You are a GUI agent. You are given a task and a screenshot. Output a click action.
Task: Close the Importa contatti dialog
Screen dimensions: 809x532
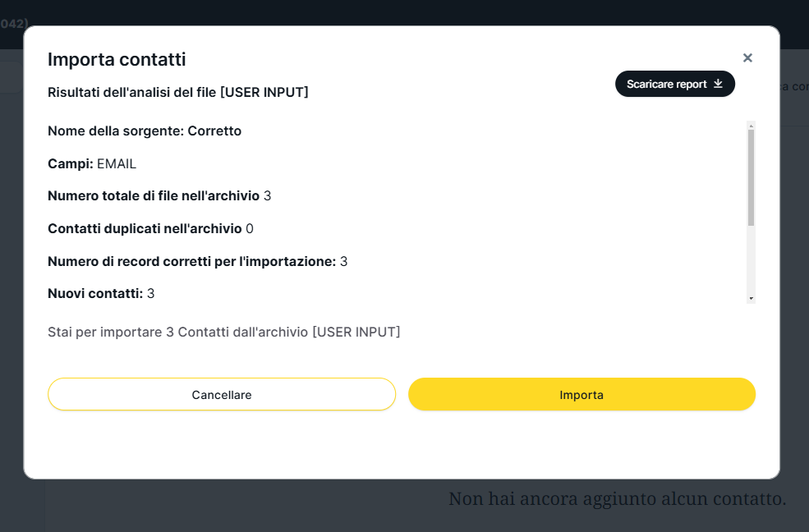[747, 57]
